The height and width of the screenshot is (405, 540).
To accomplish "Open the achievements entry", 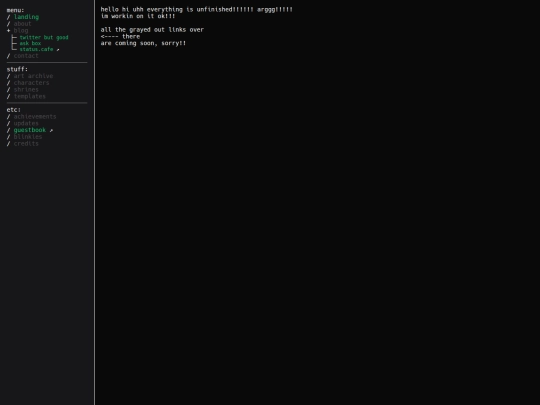I will point(35,117).
